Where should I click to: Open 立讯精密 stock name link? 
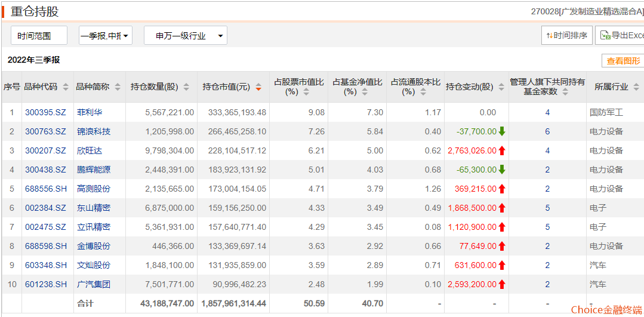pyautogui.click(x=94, y=227)
